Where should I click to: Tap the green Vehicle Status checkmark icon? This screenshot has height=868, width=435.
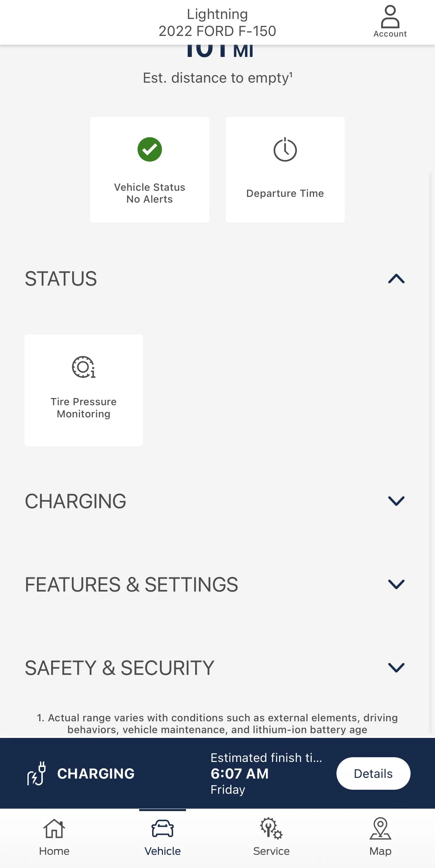click(149, 149)
